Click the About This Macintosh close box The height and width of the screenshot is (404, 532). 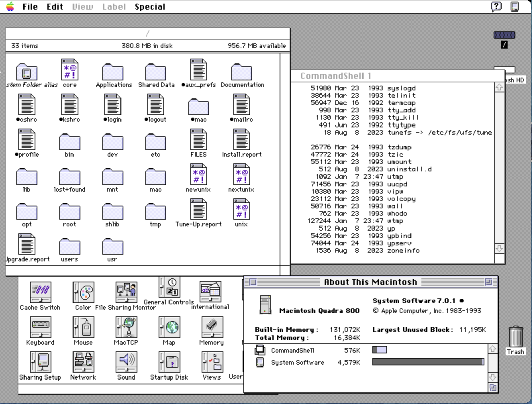[x=253, y=282]
